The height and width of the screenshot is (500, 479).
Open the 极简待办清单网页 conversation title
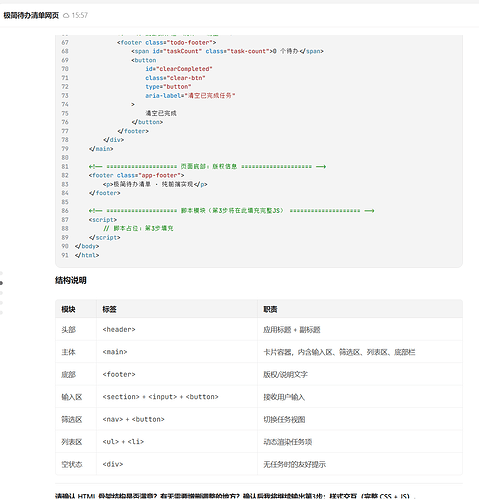[31, 15]
